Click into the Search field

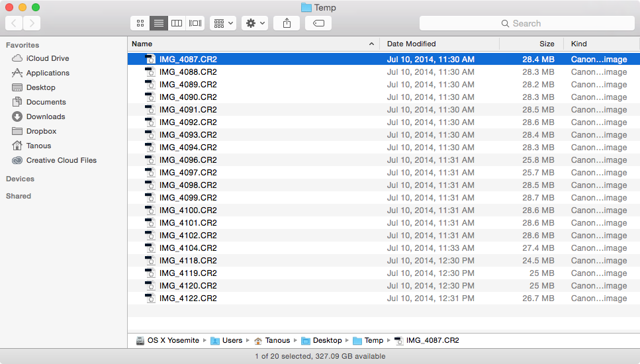point(527,23)
